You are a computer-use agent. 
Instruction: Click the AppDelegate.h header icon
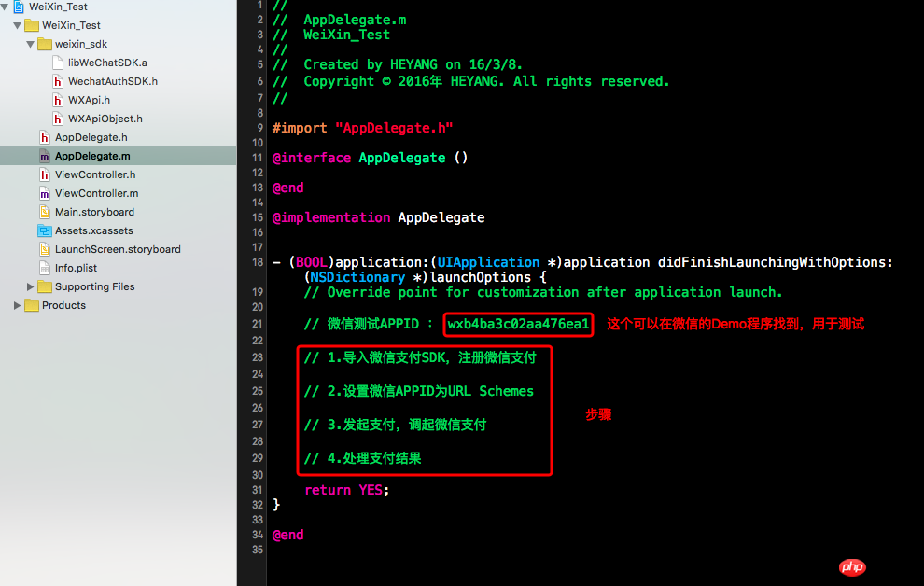(x=45, y=137)
